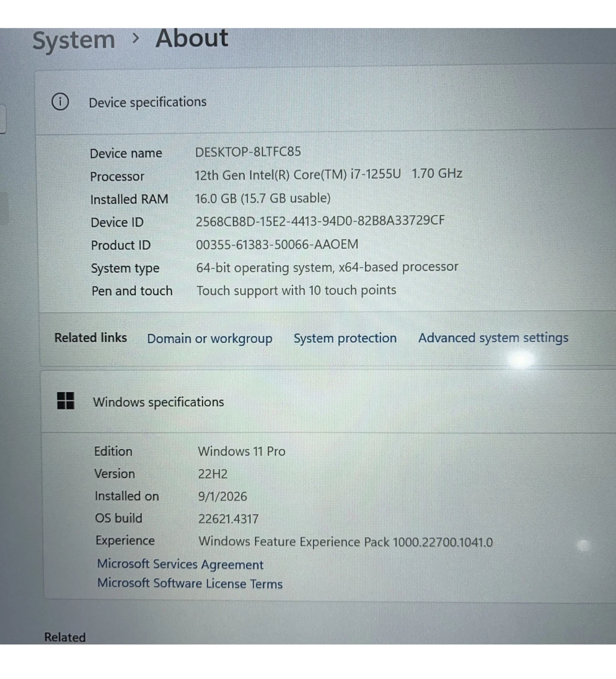Image resolution: width=616 pixels, height=679 pixels.
Task: Click the Experience label
Action: 125,541
